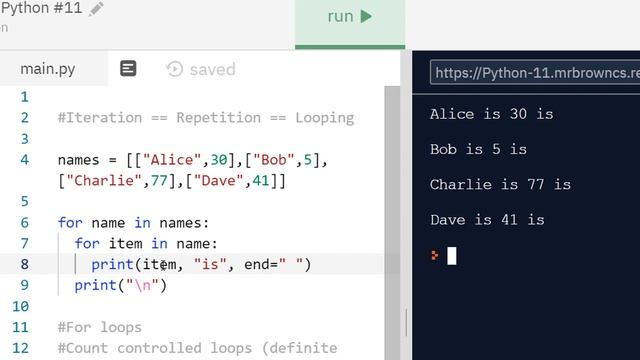The width and height of the screenshot is (640, 360).
Task: Click the '#Count controlled loops' comment
Action: pos(198,348)
